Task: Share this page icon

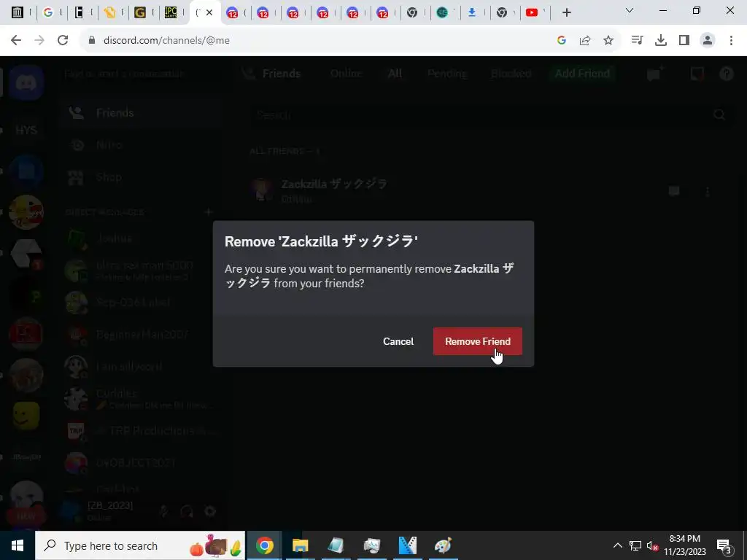Action: point(585,40)
